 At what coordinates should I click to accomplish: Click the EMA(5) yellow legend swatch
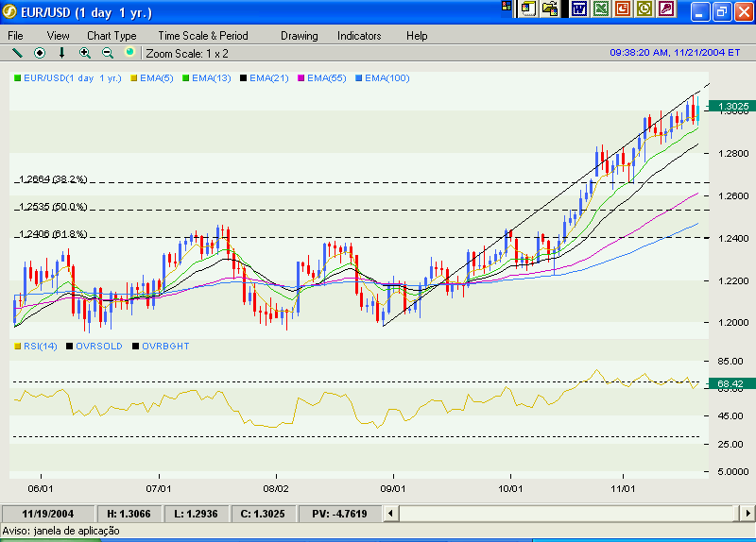click(133, 78)
